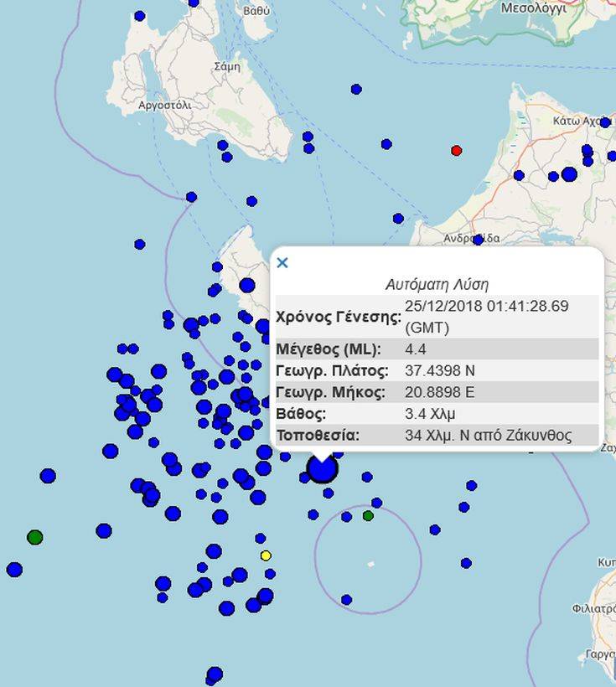Select the green marker on the purple circle
Viewport: 616px width, 687px height.
[368, 515]
